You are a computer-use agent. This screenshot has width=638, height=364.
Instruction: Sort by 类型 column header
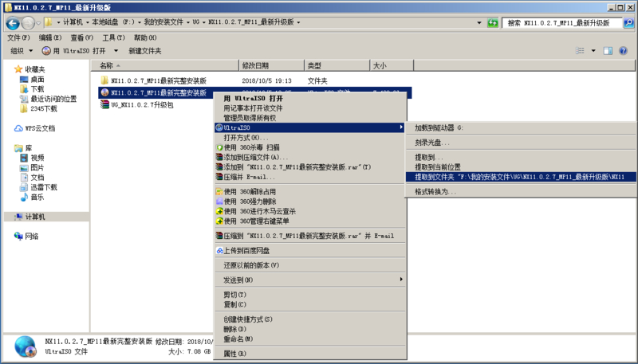coord(337,65)
